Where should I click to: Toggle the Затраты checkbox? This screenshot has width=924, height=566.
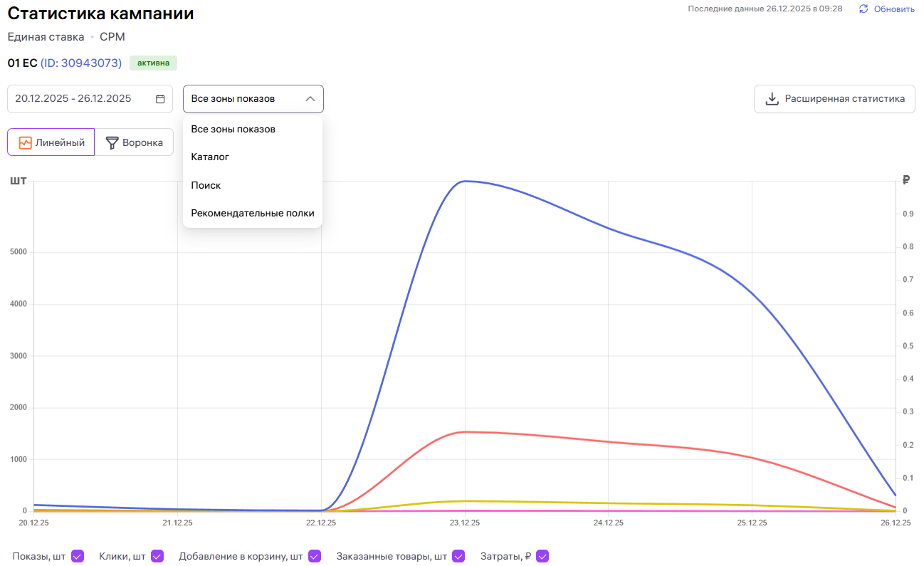pos(542,556)
